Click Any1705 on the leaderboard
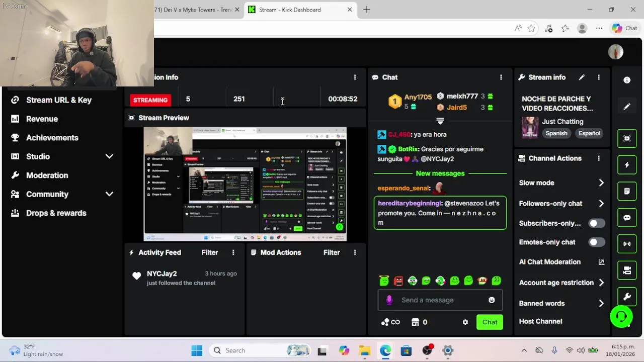 [x=418, y=97]
